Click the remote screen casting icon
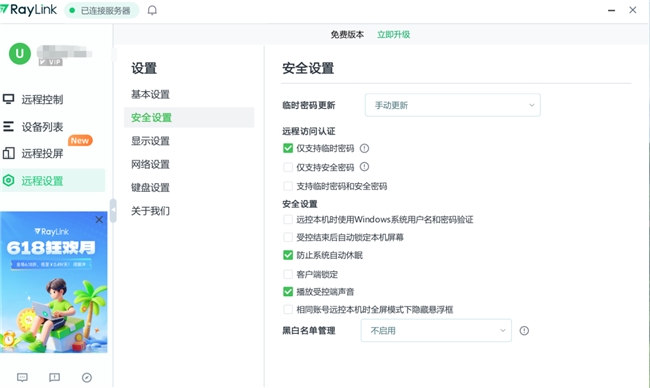Image resolution: width=650 pixels, height=388 pixels. (9, 153)
